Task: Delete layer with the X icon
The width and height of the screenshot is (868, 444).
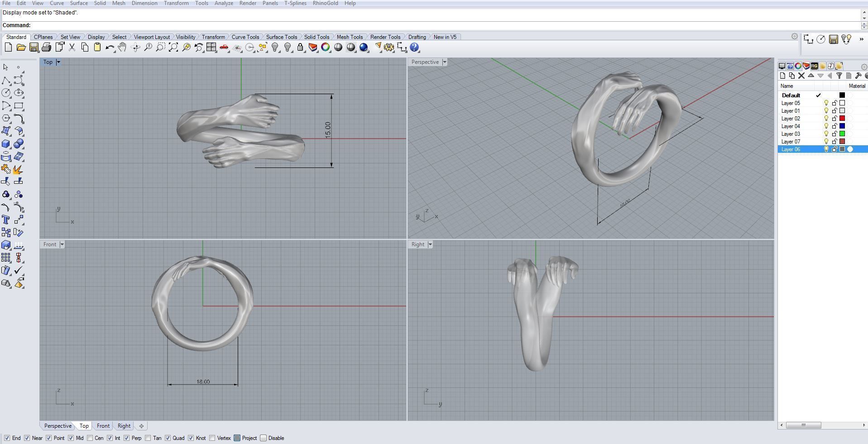Action: tap(801, 76)
